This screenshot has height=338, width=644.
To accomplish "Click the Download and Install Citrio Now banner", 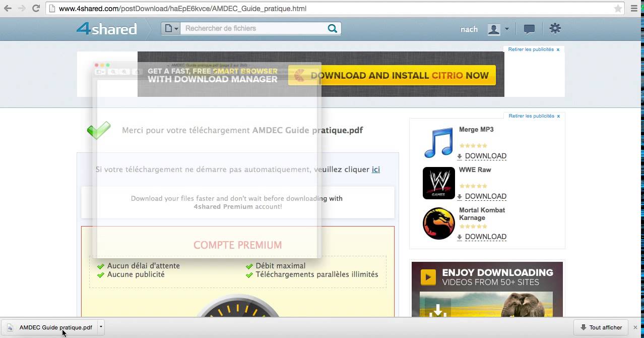I will tap(392, 75).
